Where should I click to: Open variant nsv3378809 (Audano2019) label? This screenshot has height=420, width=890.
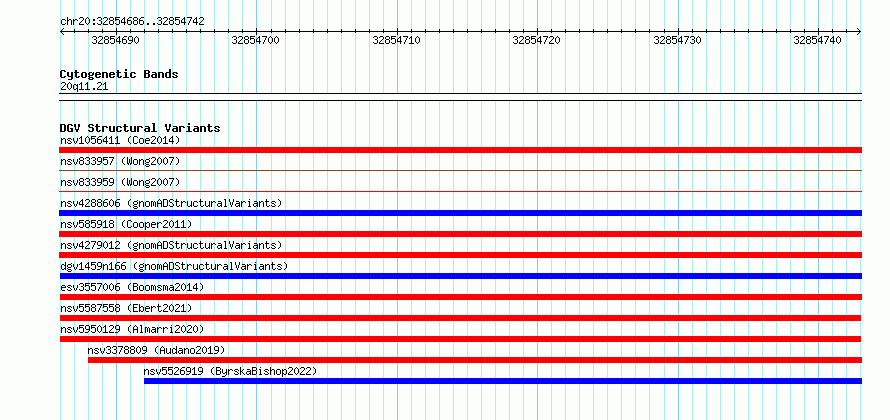click(156, 350)
